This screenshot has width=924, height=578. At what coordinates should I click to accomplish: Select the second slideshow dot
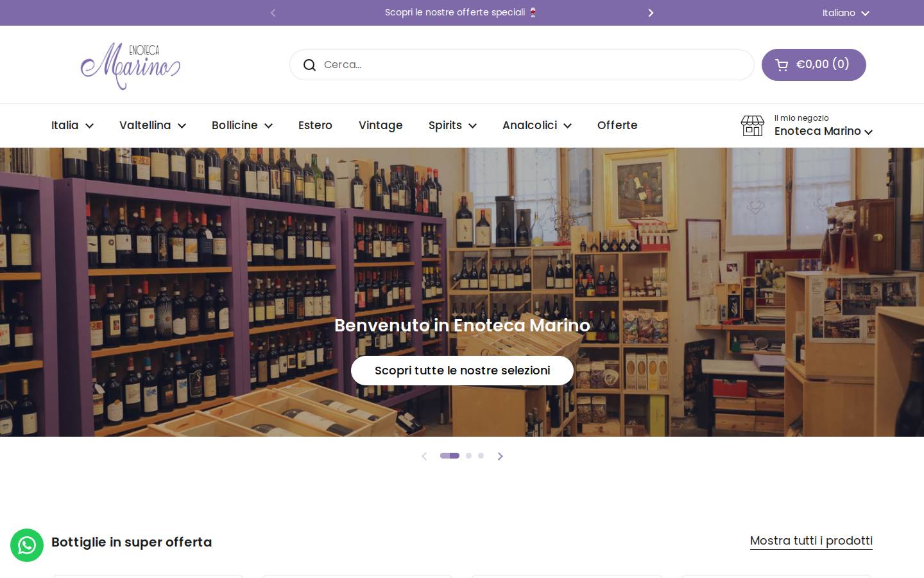point(468,455)
